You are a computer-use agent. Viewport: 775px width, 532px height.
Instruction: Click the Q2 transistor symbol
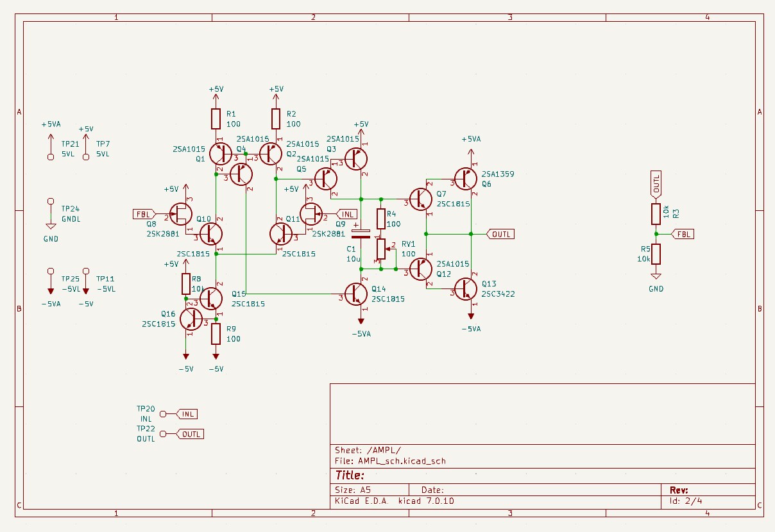[270, 153]
